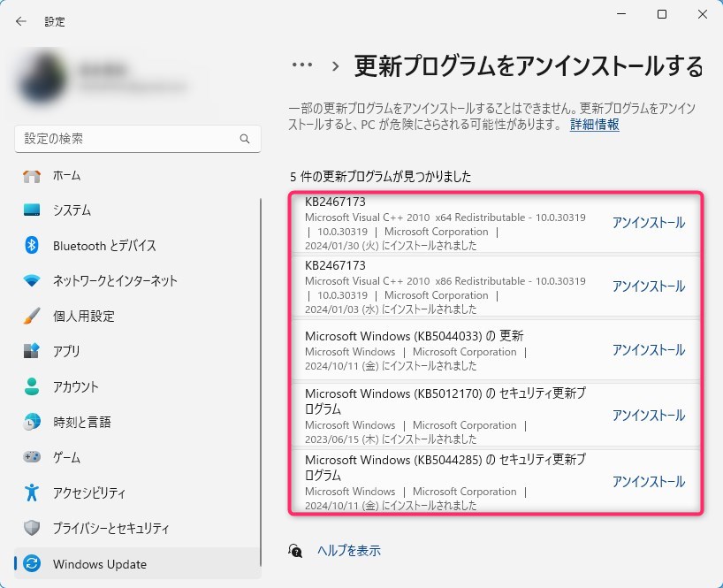The image size is (723, 588).
Task: Open ゲーム settings category
Action: coord(66,458)
